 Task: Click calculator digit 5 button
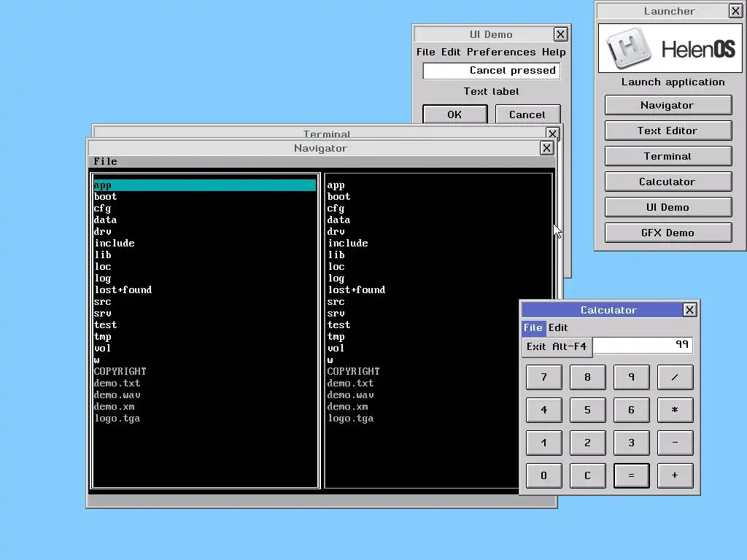[x=587, y=410]
